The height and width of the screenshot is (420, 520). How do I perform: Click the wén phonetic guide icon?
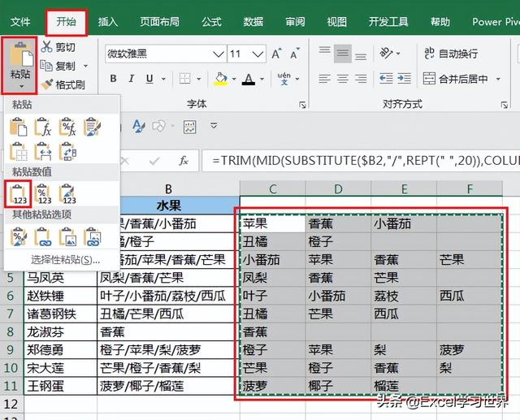[x=284, y=79]
